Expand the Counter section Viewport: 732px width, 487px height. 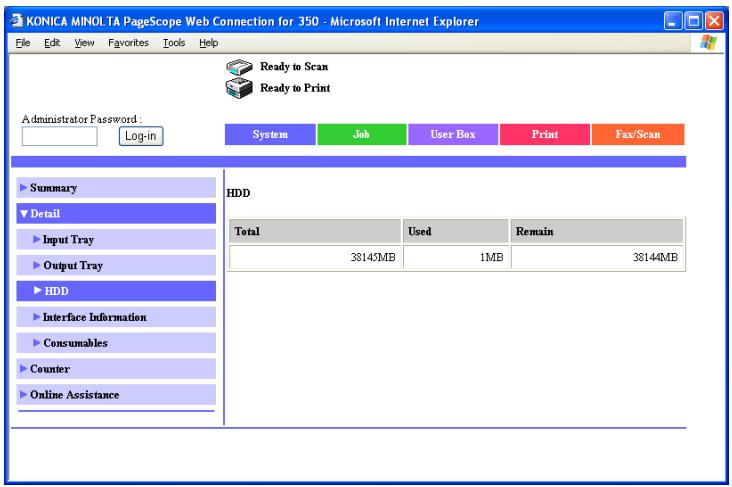116,368
